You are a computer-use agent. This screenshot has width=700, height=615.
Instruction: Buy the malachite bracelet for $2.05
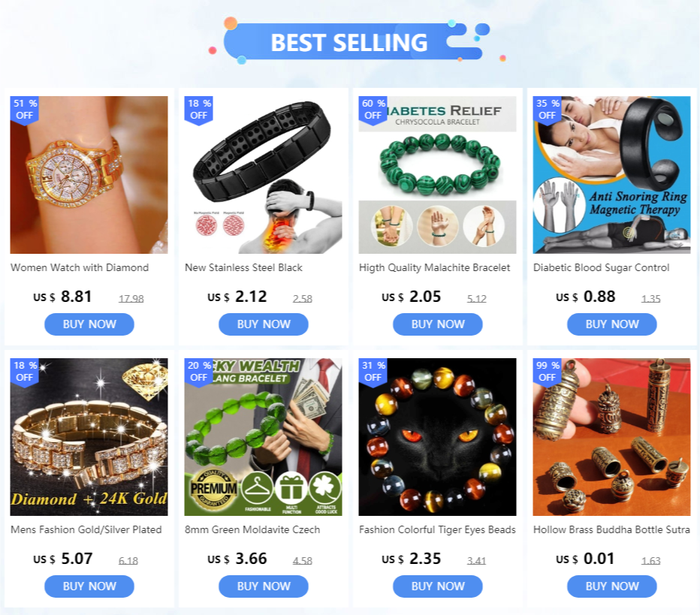(437, 324)
